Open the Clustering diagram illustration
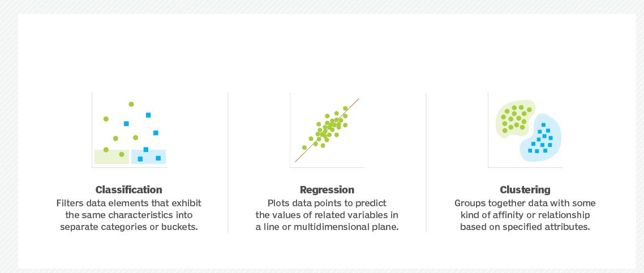Viewport: 644px width, 273px height. pos(525,130)
